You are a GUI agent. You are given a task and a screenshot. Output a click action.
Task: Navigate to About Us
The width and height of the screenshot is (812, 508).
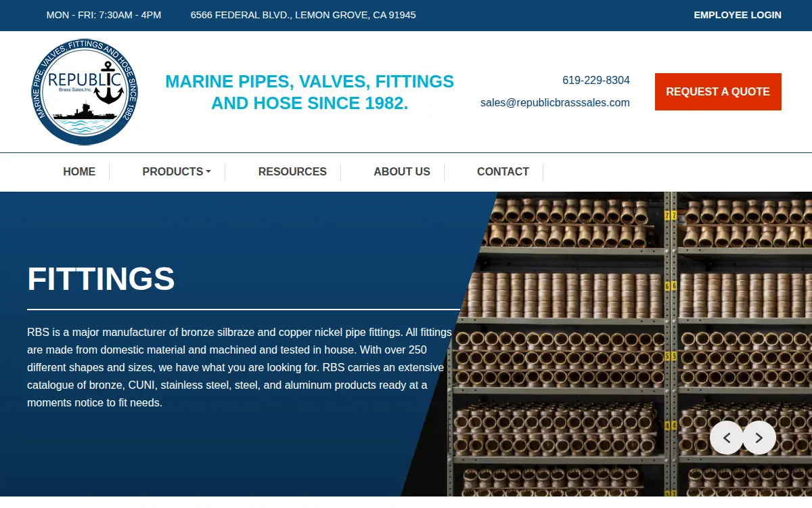point(402,172)
